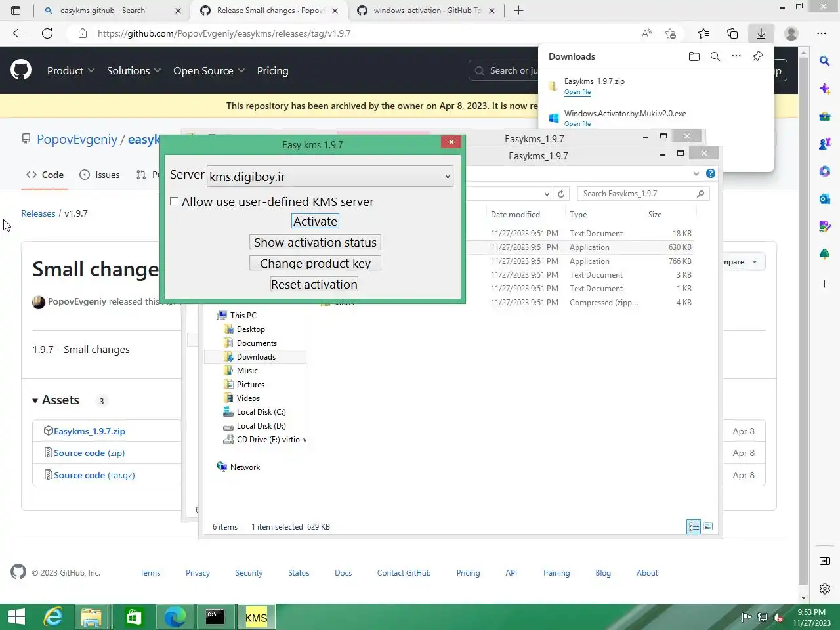Click the Activate button in Easy kms
This screenshot has height=630, width=840.
pos(315,222)
